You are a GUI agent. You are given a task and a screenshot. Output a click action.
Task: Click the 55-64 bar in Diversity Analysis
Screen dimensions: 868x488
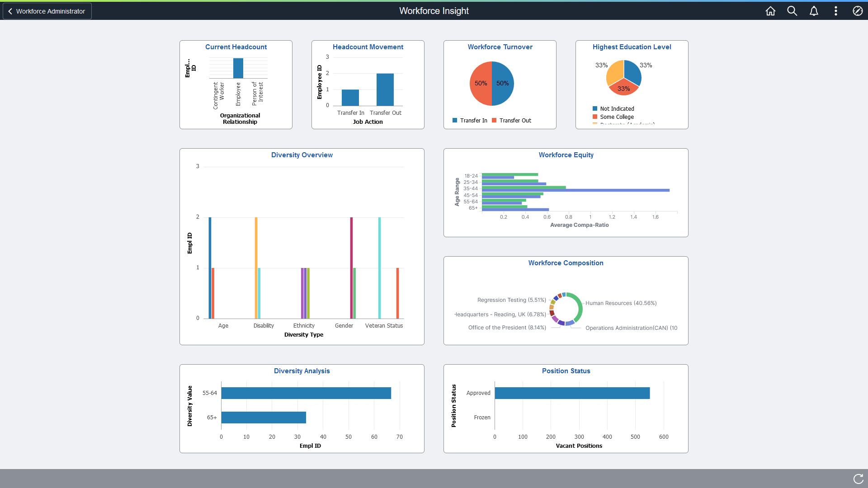click(x=307, y=393)
